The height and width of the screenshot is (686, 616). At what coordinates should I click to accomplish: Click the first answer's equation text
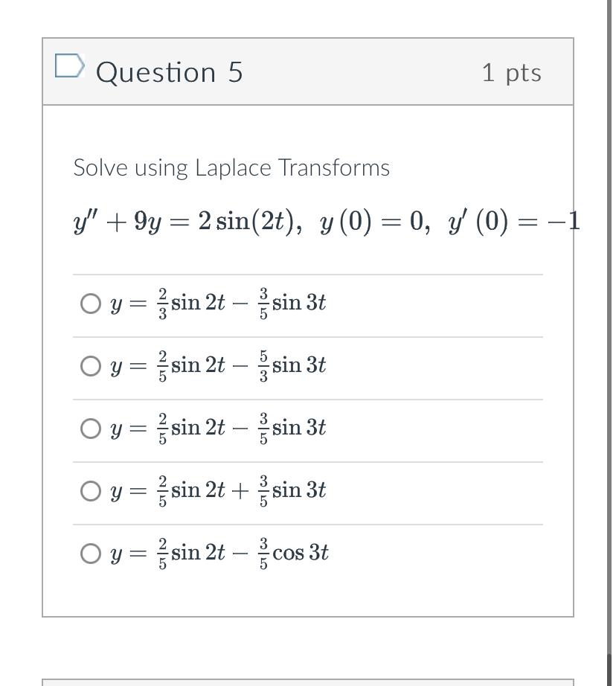(218, 303)
